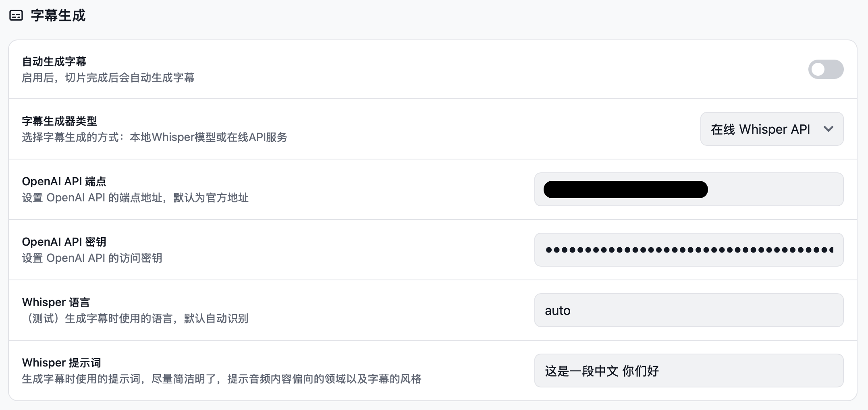This screenshot has height=410, width=868.
Task: Select the Whisper 语言 field containing auto
Action: click(x=689, y=310)
